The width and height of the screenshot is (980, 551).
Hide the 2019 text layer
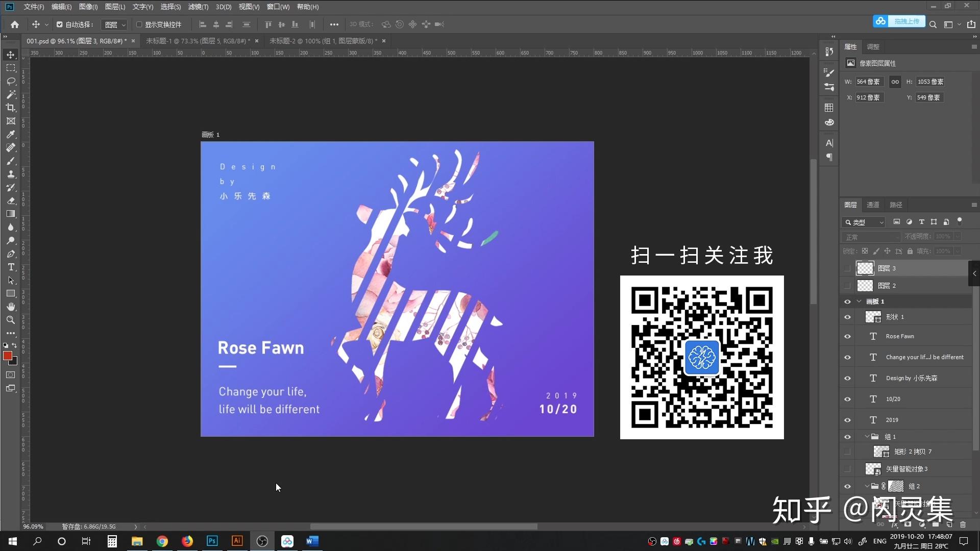click(847, 420)
